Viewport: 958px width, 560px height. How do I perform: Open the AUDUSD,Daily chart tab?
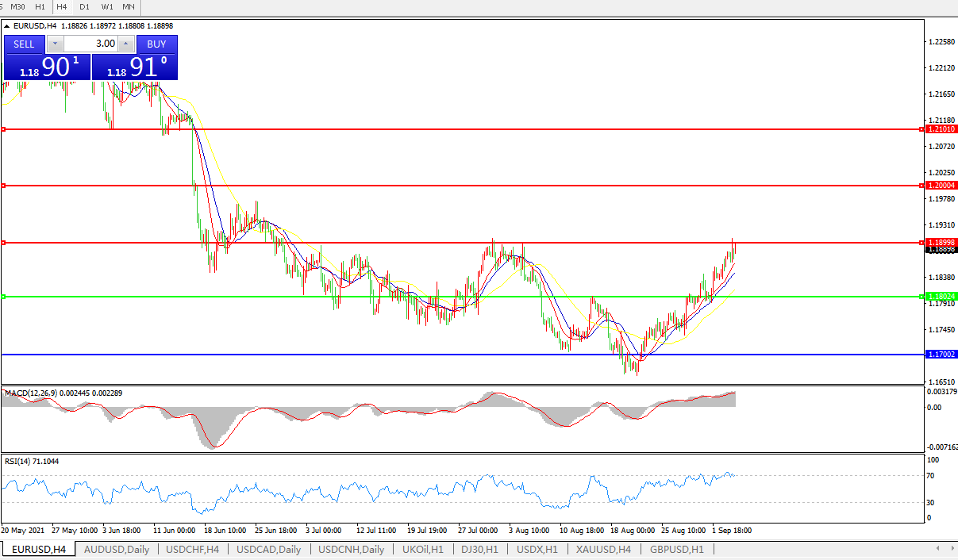tap(116, 549)
